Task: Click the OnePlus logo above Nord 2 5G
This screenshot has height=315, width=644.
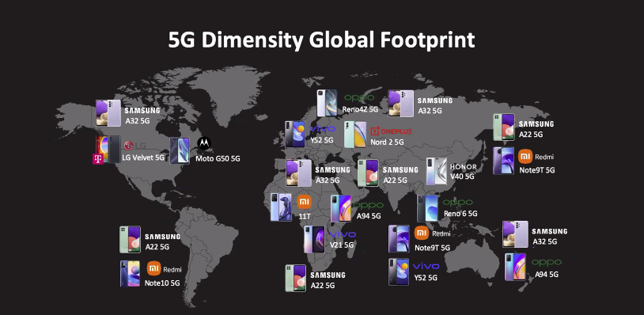Action: point(391,131)
